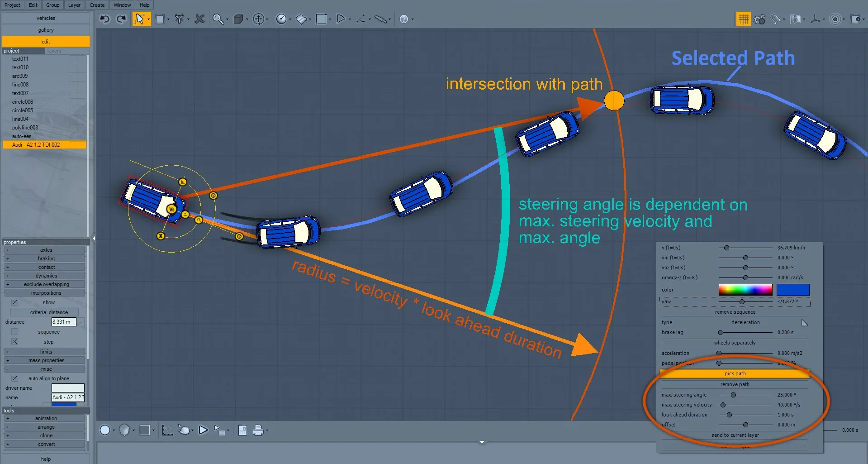Toggle the step checkbox

(15, 342)
